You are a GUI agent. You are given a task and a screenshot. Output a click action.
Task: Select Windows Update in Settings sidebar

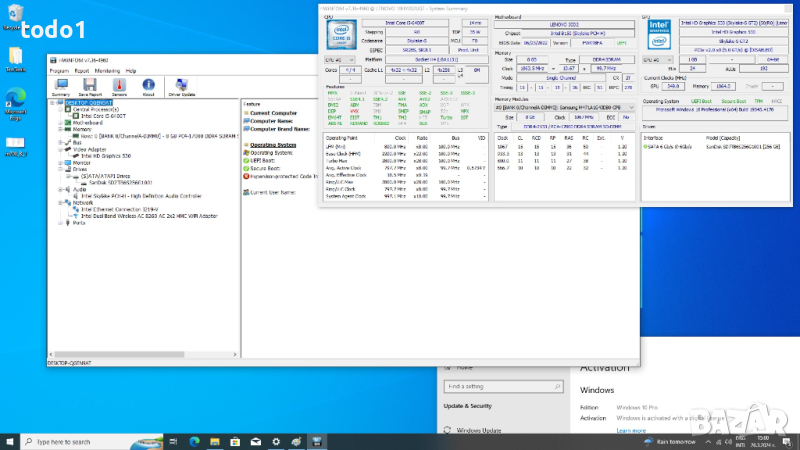(477, 430)
